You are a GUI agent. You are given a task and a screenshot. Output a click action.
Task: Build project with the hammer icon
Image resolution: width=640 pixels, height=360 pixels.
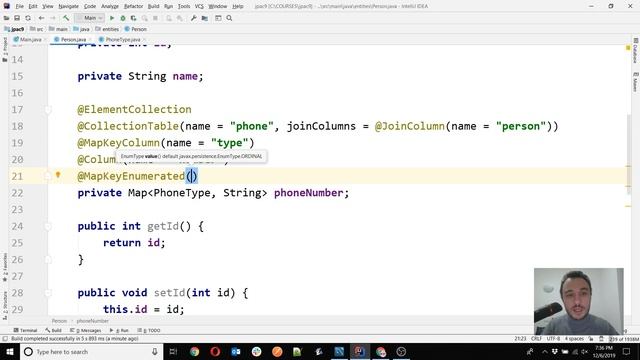click(x=66, y=18)
